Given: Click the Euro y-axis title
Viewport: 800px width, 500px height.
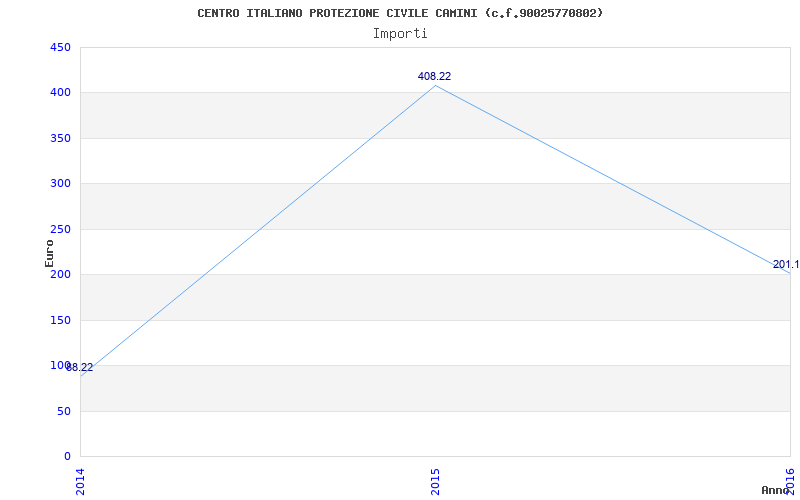Looking at the screenshot, I should pos(49,253).
